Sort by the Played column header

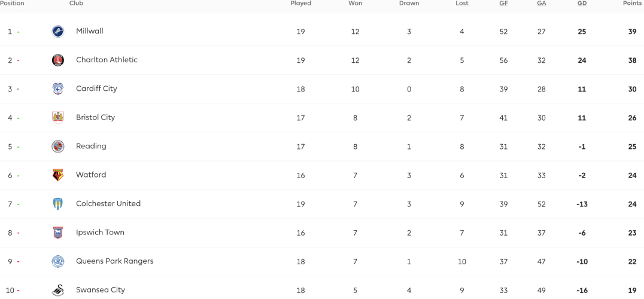point(300,3)
